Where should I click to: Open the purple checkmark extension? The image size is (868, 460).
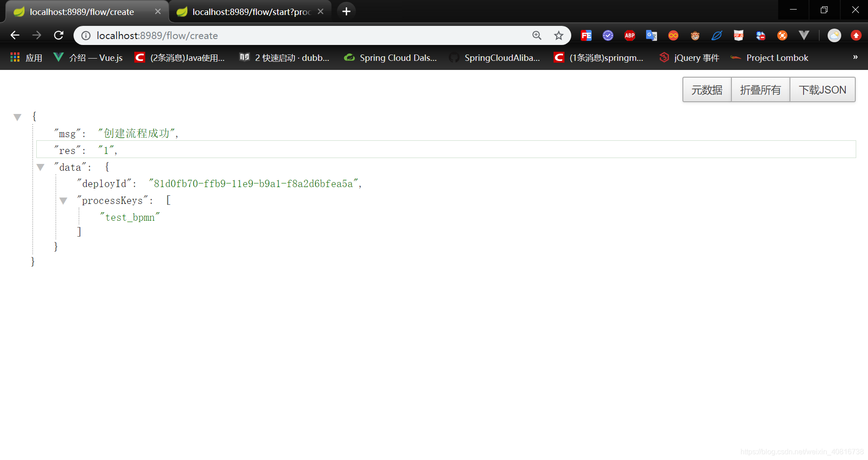point(608,35)
